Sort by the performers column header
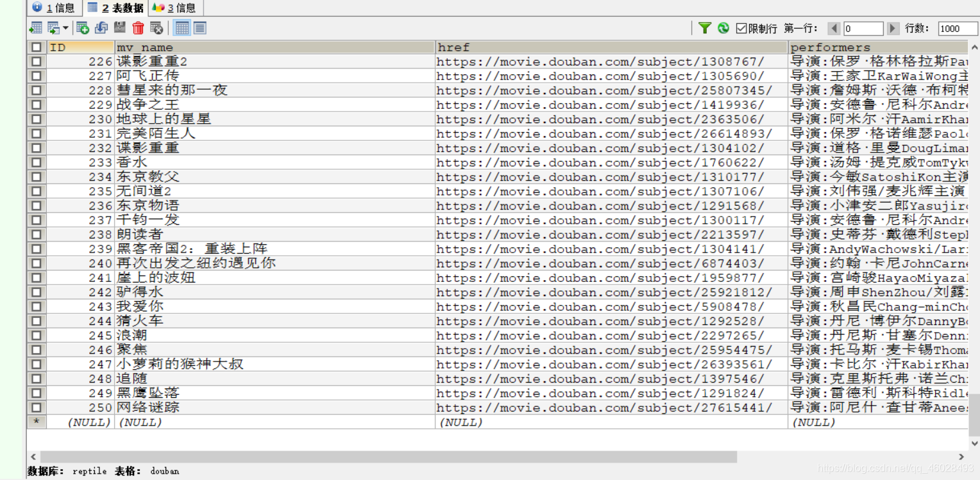The width and height of the screenshot is (980, 480). click(x=878, y=47)
